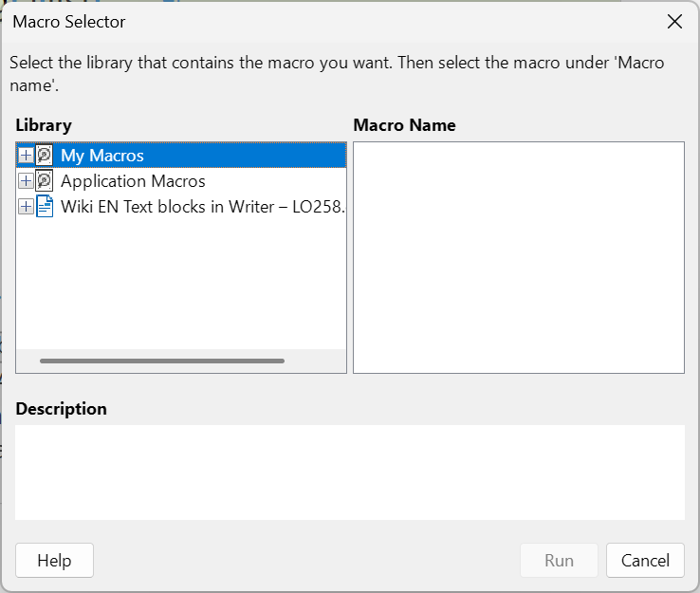Click the My Macros library icon
The image size is (700, 593).
coord(45,156)
